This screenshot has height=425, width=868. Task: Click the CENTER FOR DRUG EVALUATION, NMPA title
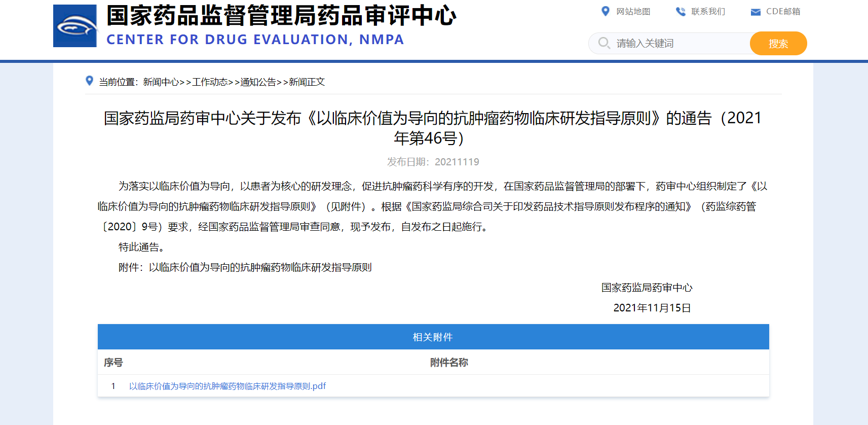coord(255,40)
